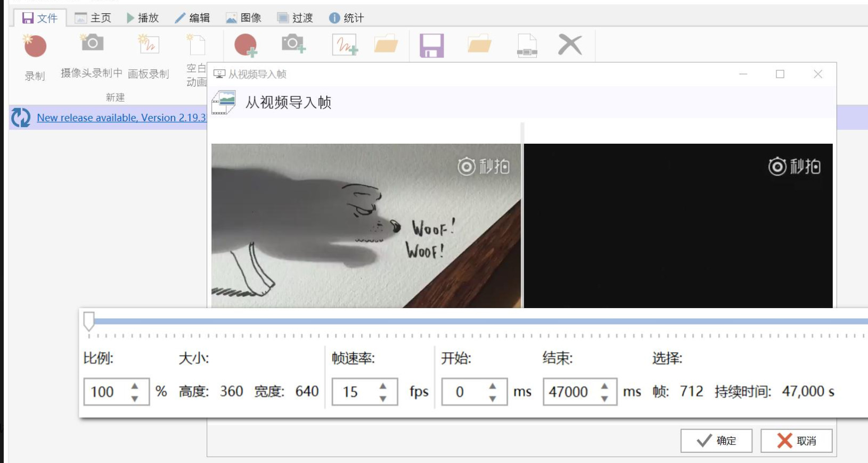Decrease the 开始 start time
The width and height of the screenshot is (868, 463).
(x=493, y=399)
